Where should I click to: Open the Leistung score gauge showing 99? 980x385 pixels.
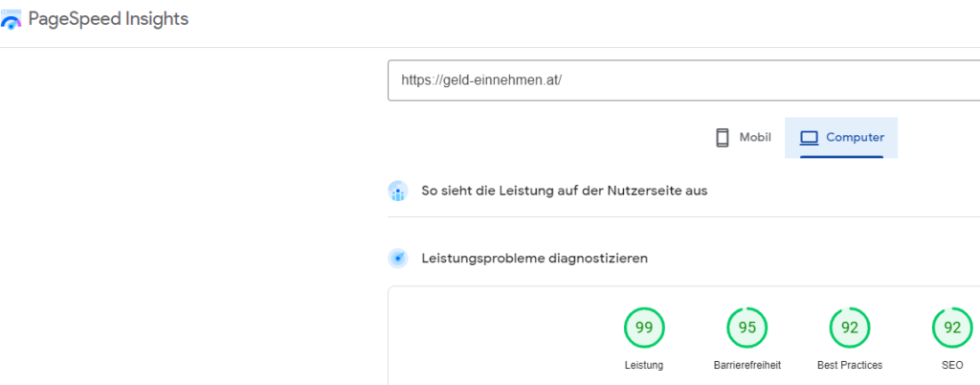(x=644, y=328)
